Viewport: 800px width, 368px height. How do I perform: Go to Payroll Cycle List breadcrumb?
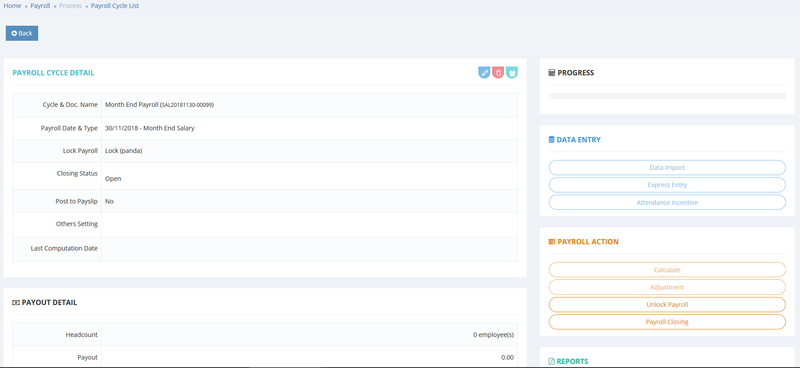(x=115, y=6)
